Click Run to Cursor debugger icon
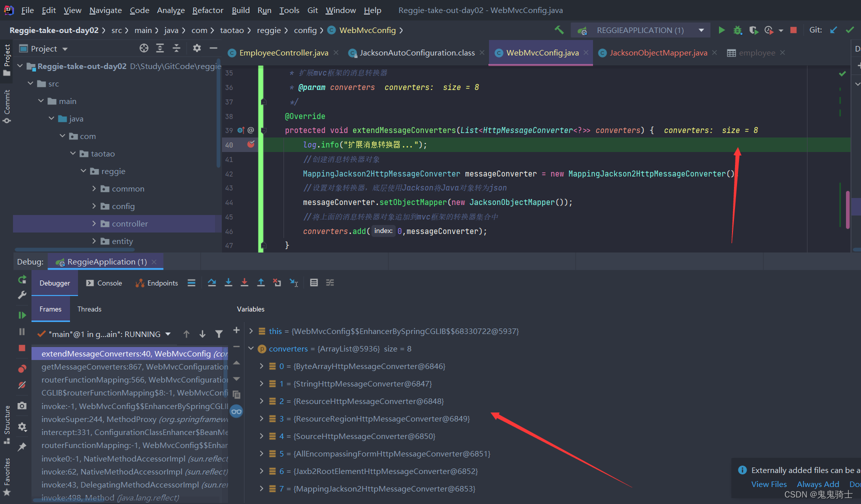The height and width of the screenshot is (504, 861). [x=294, y=282]
